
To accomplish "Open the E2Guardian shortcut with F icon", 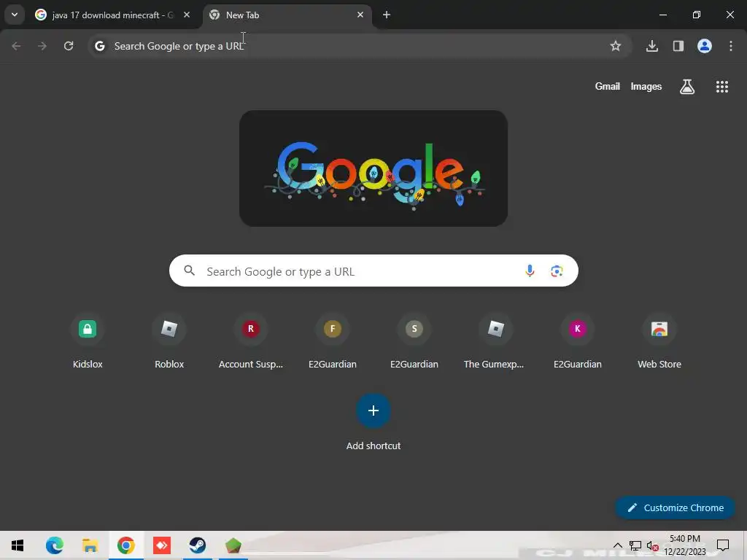I will click(333, 341).
